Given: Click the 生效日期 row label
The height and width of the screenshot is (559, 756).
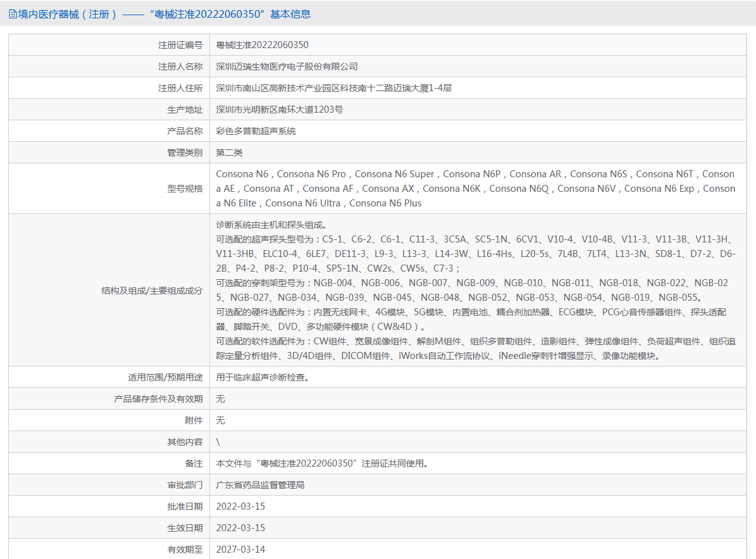Looking at the screenshot, I should pos(185,528).
